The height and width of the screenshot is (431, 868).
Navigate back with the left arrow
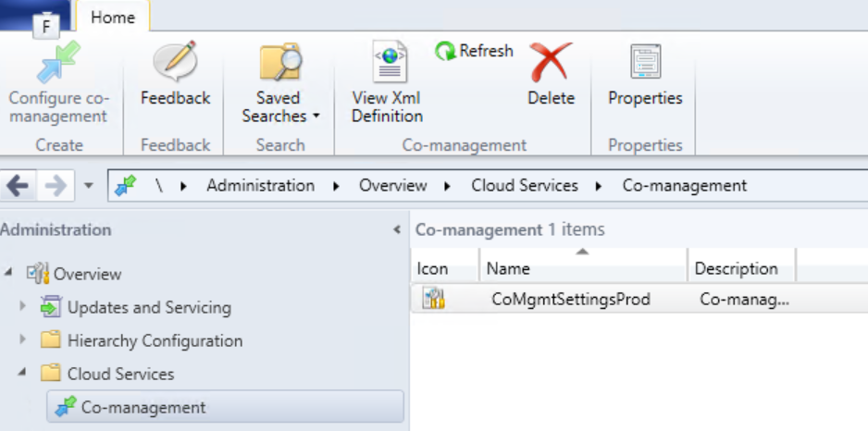coord(19,185)
